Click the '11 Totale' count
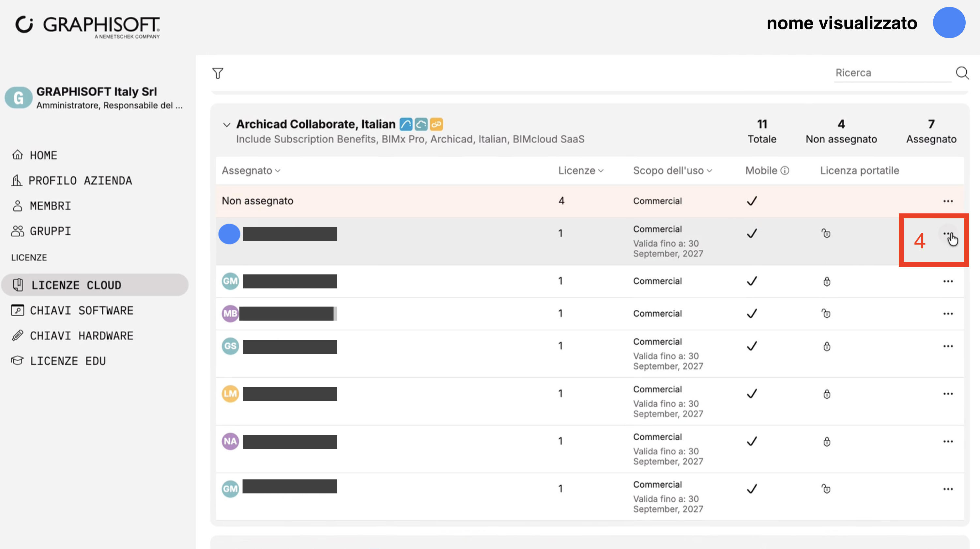 click(x=762, y=131)
